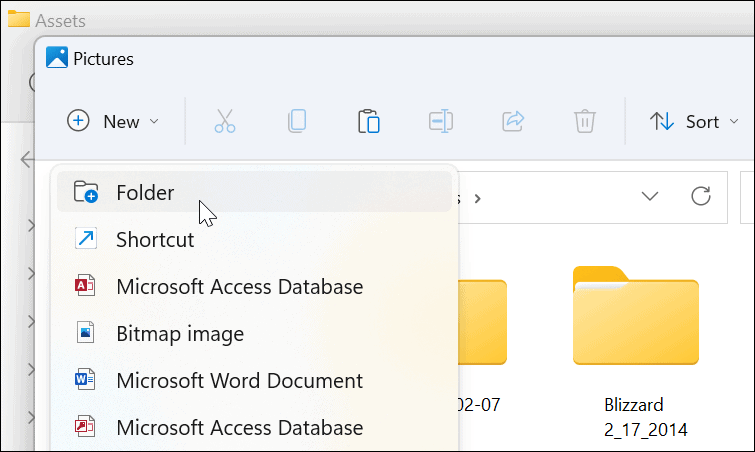
Task: Click the Share arrow icon
Action: click(x=513, y=122)
